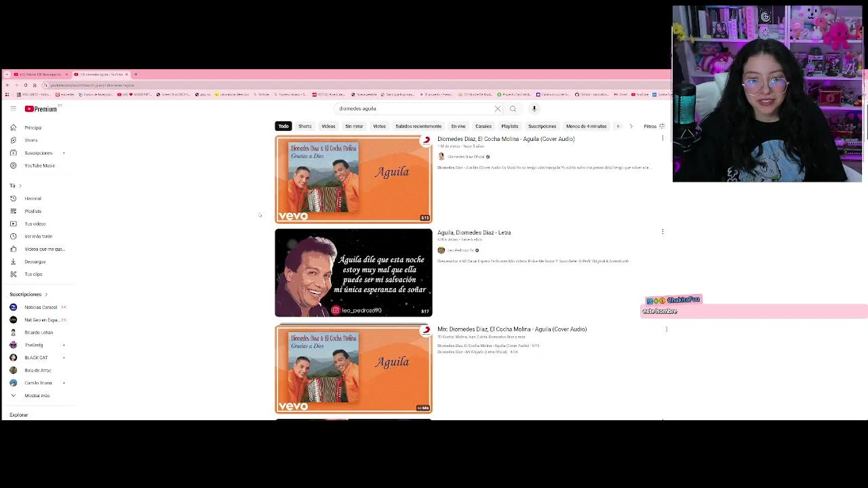This screenshot has height=488, width=868.
Task: Click the Mix playlist thumbnail
Action: pos(353,369)
